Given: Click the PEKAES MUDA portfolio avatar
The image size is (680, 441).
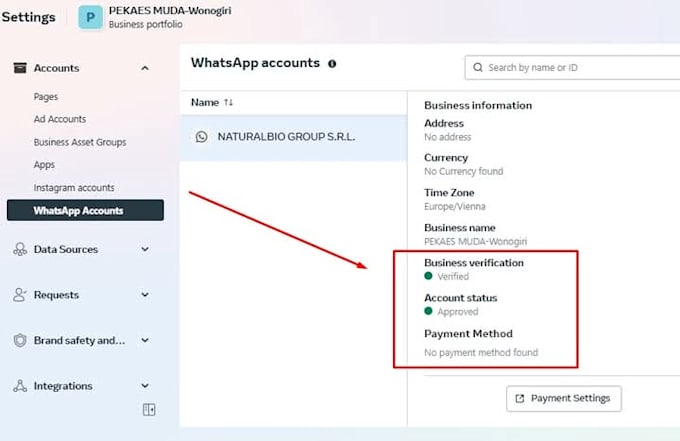Looking at the screenshot, I should click(x=90, y=18).
